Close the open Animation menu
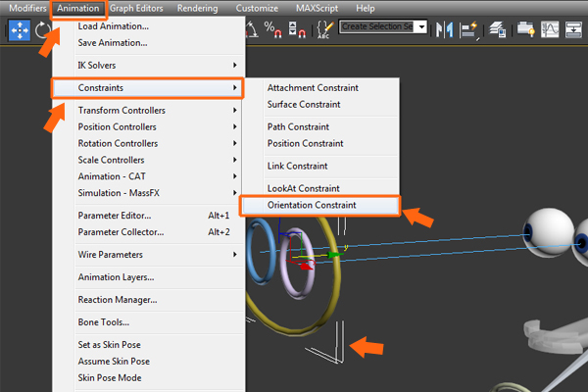588x392 pixels. [78, 8]
